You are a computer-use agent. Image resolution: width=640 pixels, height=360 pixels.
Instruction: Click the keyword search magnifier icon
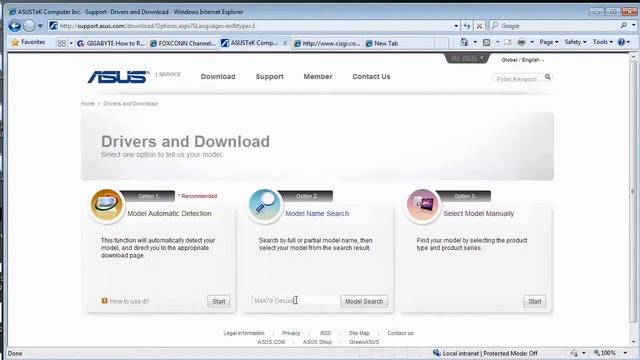[548, 77]
